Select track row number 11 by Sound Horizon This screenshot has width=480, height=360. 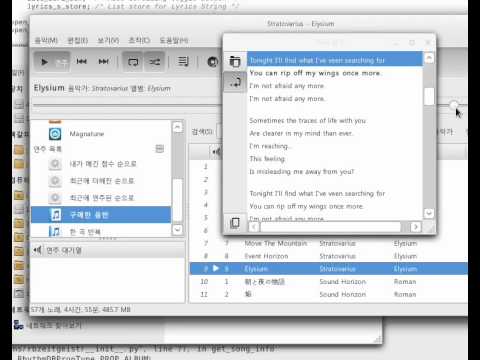point(328,294)
